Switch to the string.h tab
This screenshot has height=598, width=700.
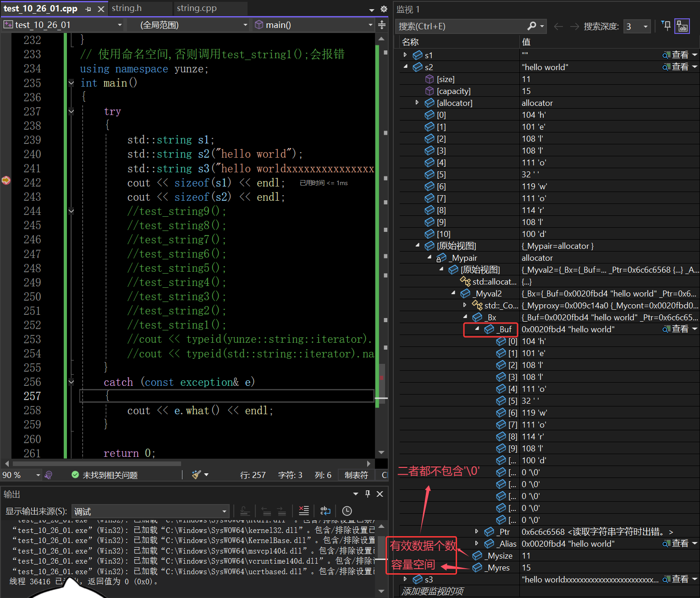click(x=127, y=8)
